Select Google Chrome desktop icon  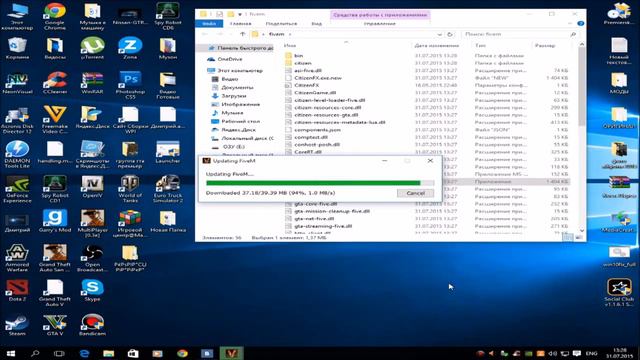click(x=55, y=16)
